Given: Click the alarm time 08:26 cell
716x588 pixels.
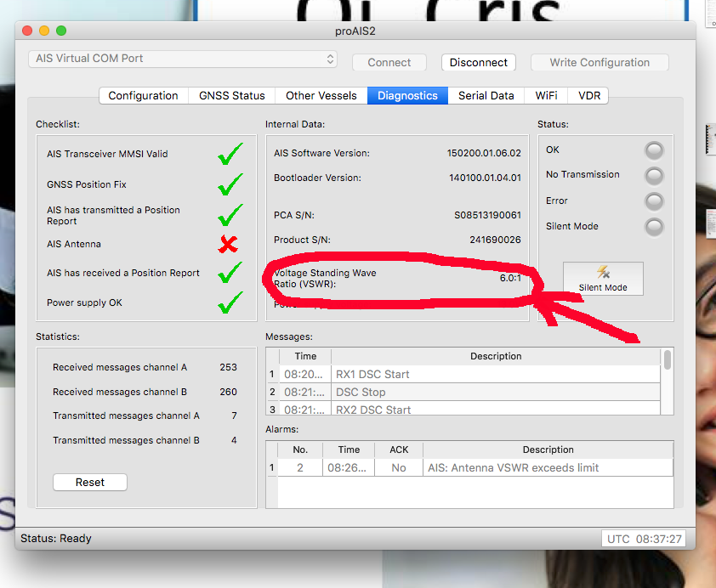Looking at the screenshot, I should point(347,467).
